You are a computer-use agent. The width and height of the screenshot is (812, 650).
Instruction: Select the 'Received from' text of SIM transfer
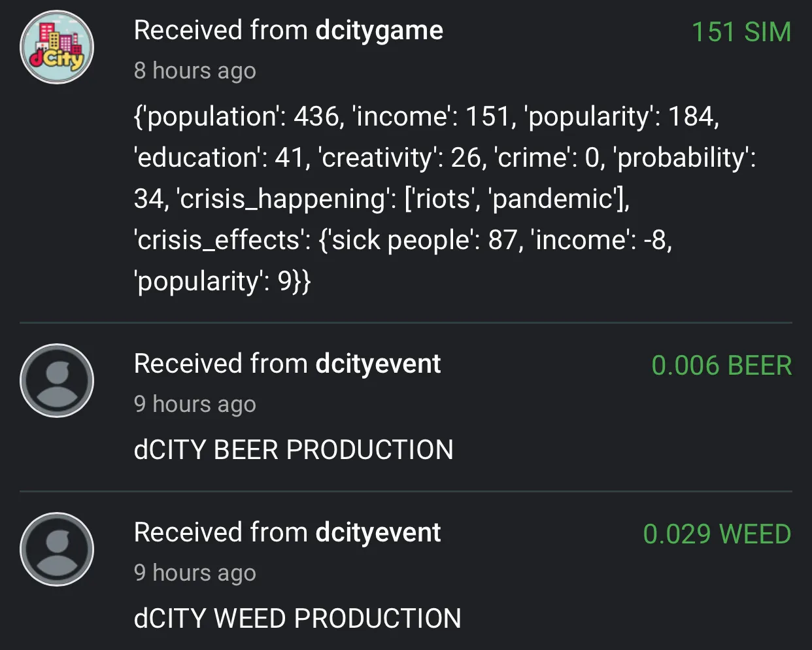(x=221, y=31)
